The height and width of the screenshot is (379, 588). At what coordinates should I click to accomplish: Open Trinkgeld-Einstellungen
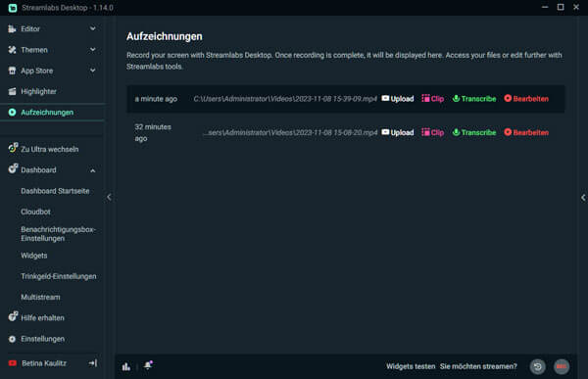click(59, 276)
